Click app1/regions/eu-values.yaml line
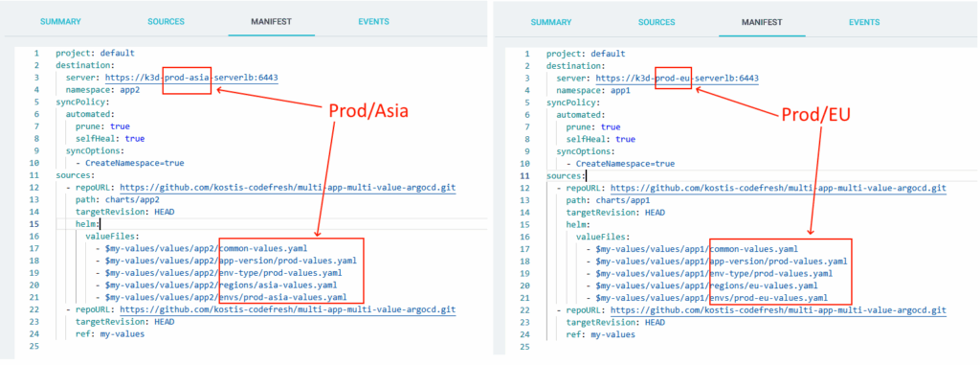980x365 pixels. coord(702,285)
